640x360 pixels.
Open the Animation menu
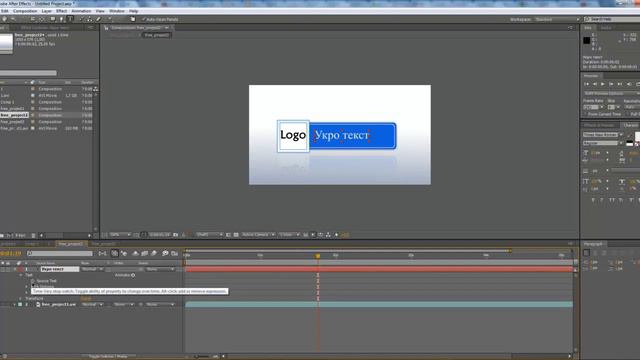point(81,11)
